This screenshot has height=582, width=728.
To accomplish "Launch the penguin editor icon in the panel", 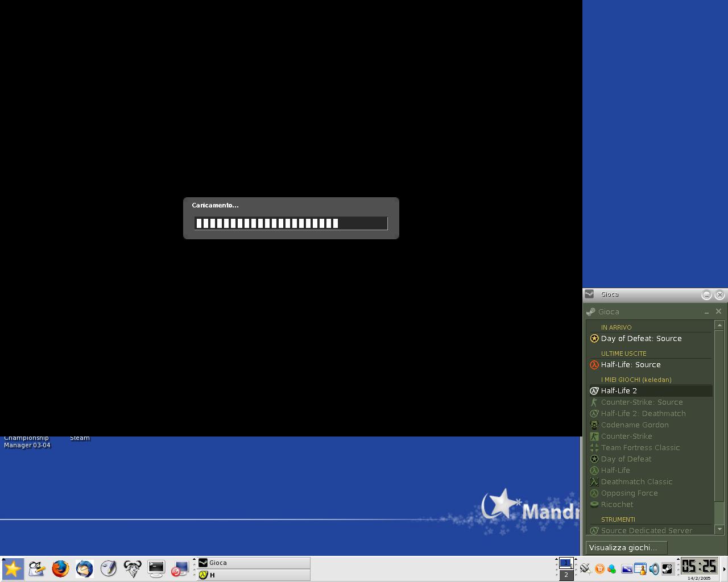I will point(36,568).
